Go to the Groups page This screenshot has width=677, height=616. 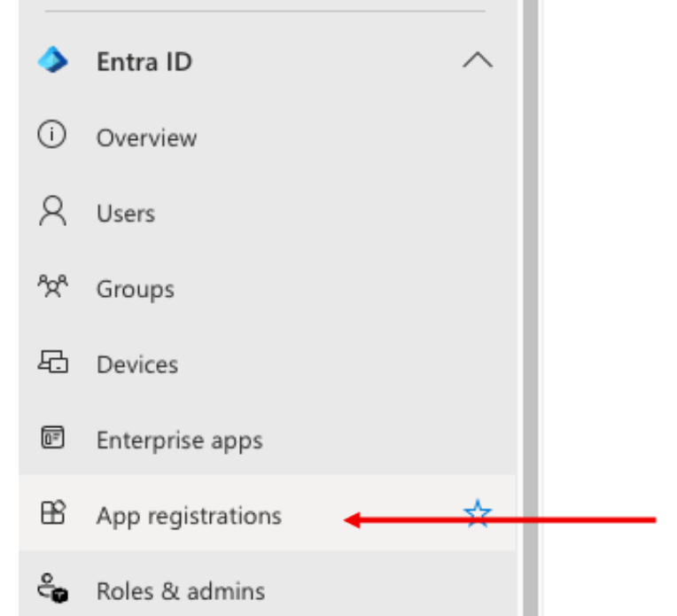click(x=136, y=290)
